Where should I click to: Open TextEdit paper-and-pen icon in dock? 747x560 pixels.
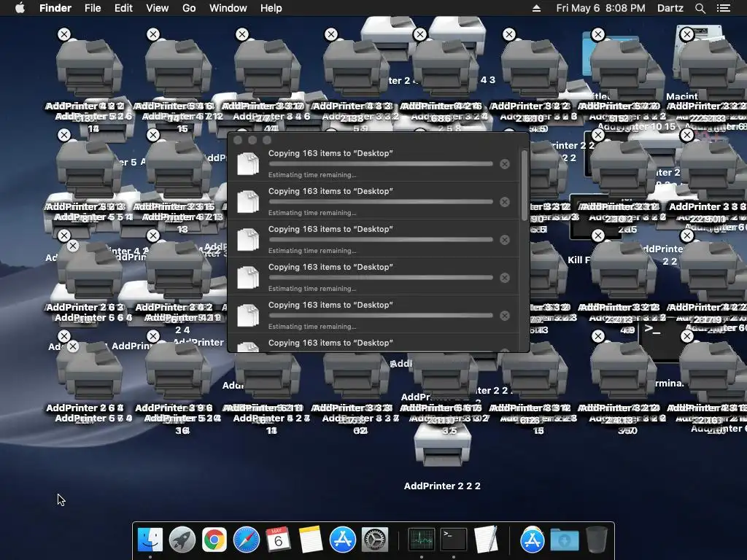coord(485,540)
